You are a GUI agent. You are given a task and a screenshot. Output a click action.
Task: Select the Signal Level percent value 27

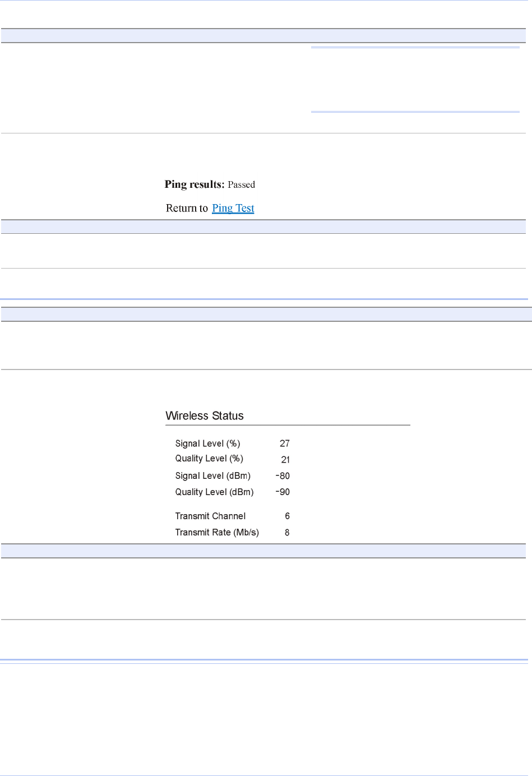click(285, 444)
